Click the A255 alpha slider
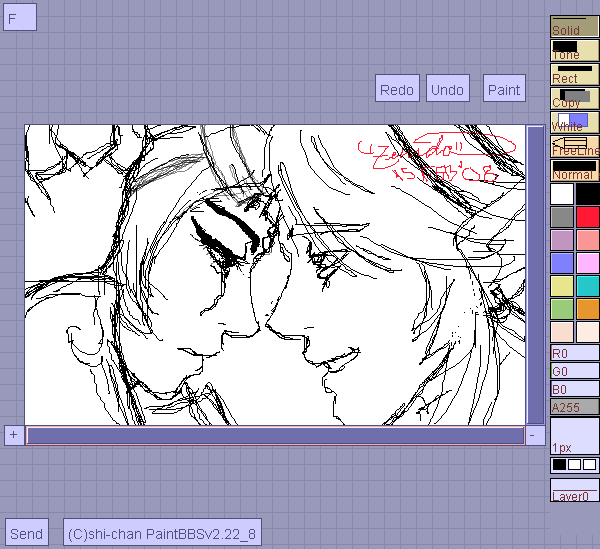600x549 pixels. [574, 407]
